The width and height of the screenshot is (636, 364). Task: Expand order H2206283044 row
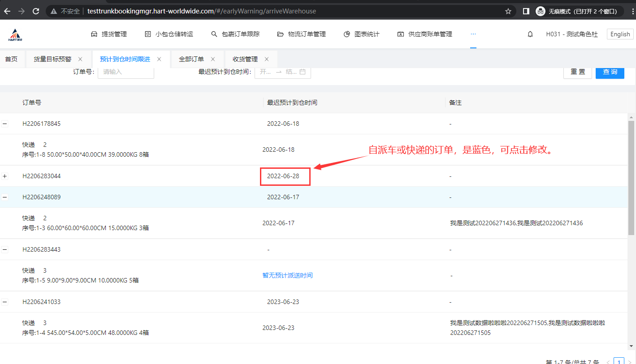point(5,176)
